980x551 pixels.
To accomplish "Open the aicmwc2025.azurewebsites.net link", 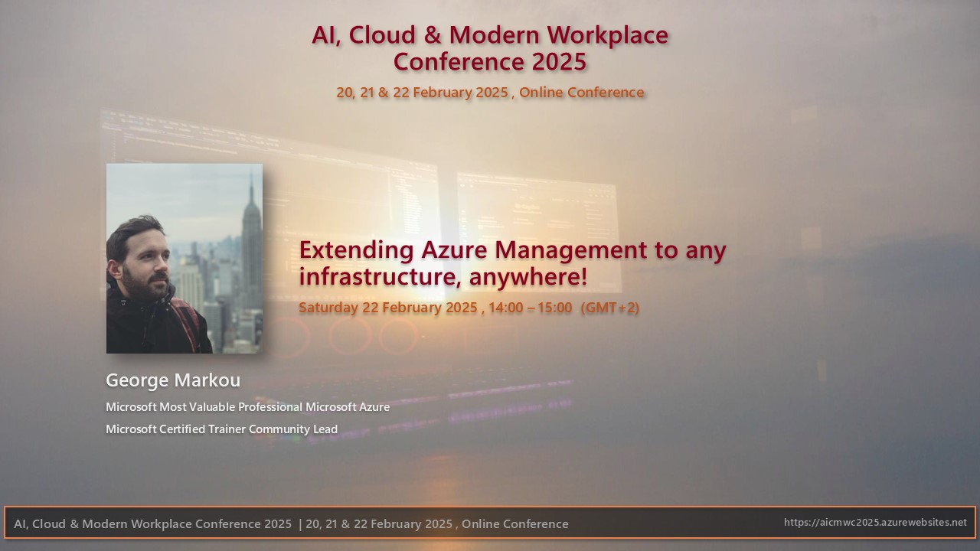I will 875,523.
